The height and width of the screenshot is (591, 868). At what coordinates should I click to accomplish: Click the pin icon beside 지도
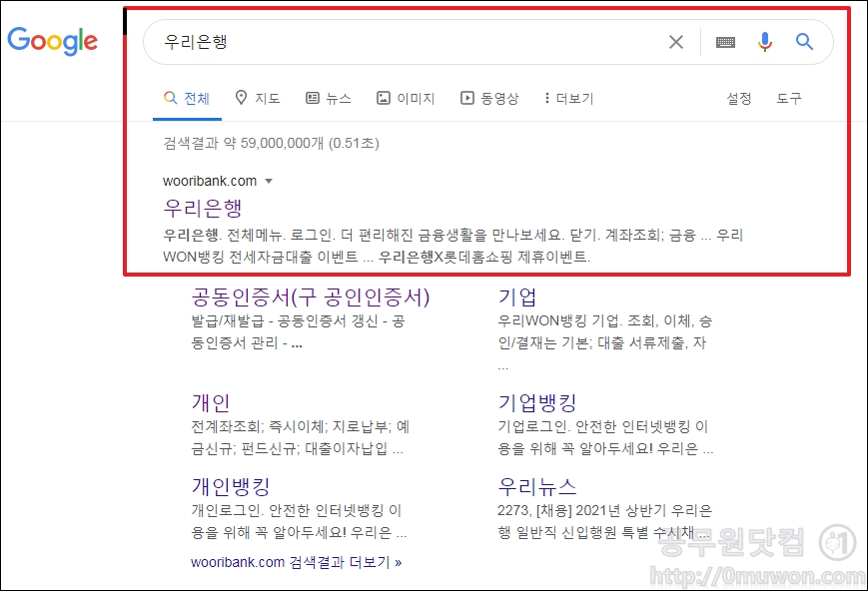(x=241, y=98)
